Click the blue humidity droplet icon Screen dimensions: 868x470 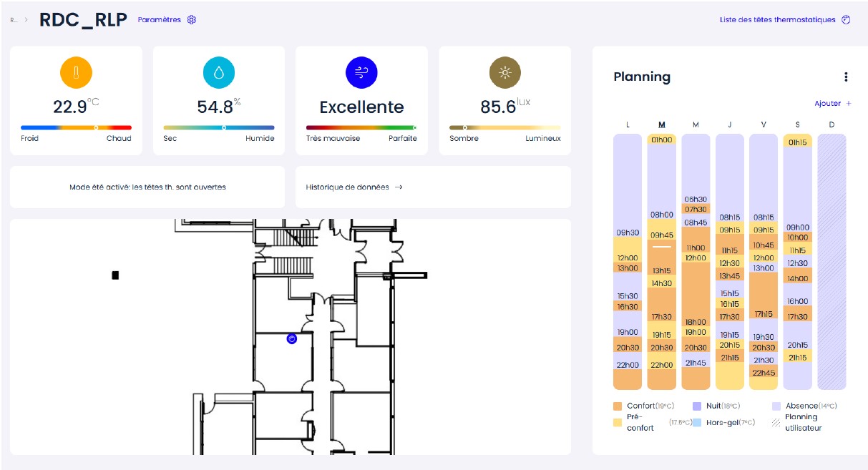pyautogui.click(x=219, y=72)
